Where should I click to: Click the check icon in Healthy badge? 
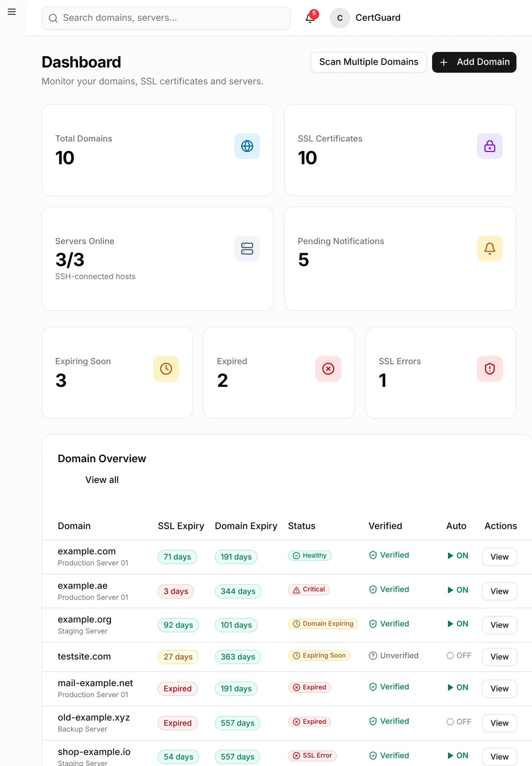coord(296,556)
